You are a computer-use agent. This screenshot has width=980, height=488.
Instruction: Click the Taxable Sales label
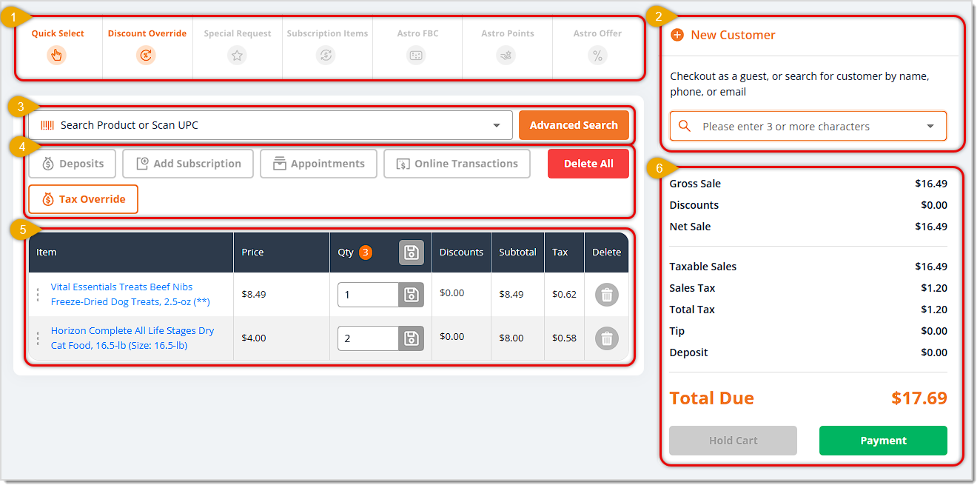[x=703, y=267]
